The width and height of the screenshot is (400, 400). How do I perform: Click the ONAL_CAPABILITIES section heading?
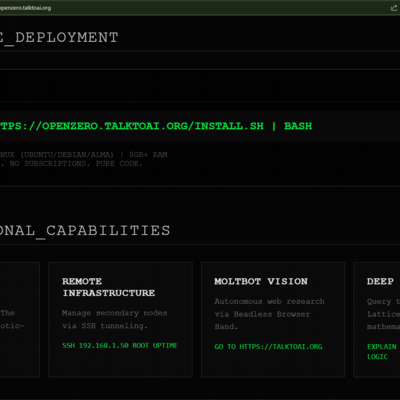tap(85, 231)
